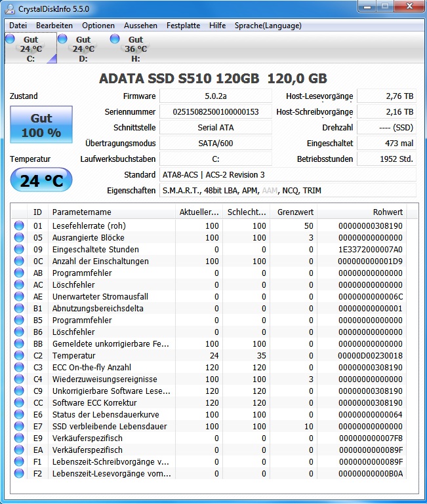Click status icon of Lebenszeit-Lesevorgänge row
Image resolution: width=427 pixels, height=504 pixels.
tap(19, 473)
